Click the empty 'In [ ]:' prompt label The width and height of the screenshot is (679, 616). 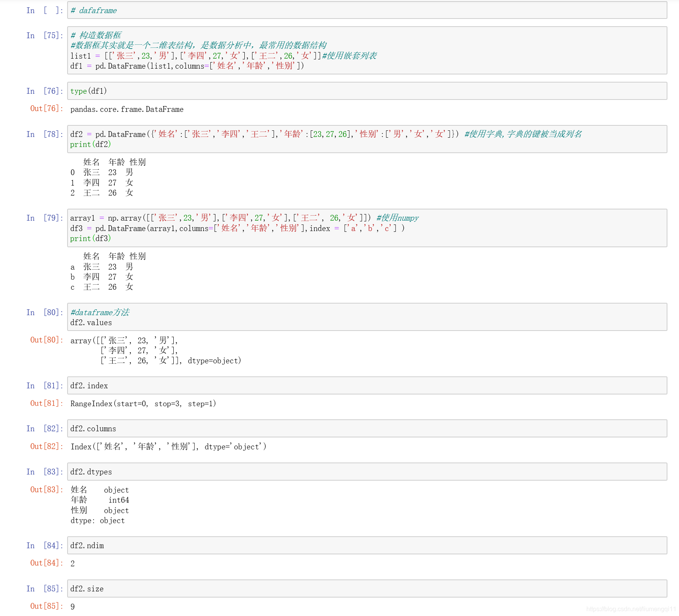pyautogui.click(x=45, y=10)
